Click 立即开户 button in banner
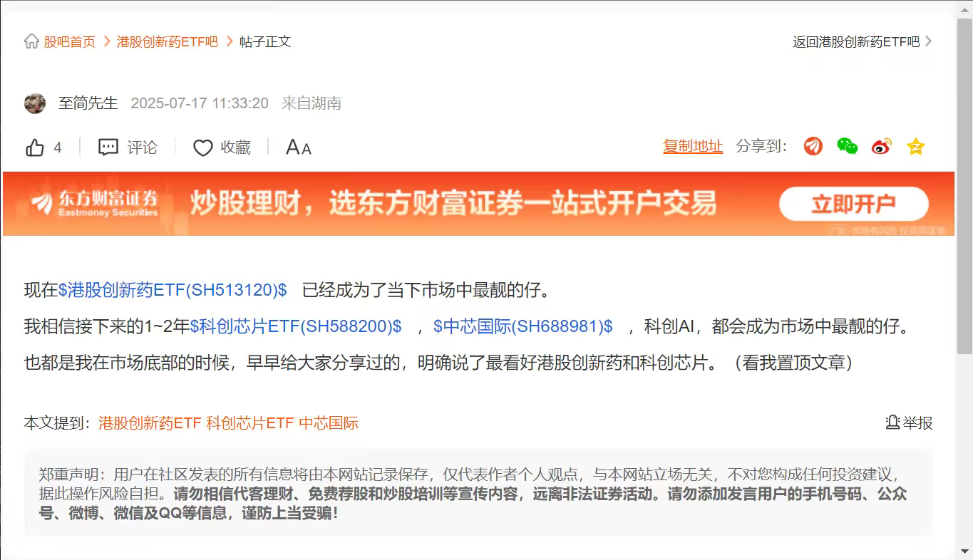Screen dimensions: 973x560 click(854, 204)
